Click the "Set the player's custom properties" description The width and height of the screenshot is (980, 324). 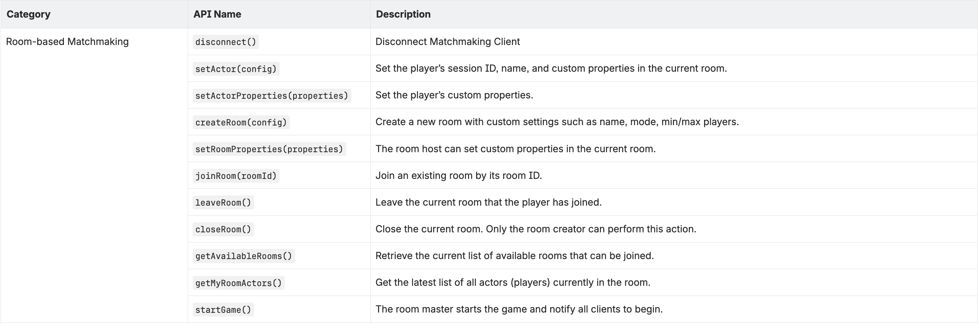[x=454, y=95]
